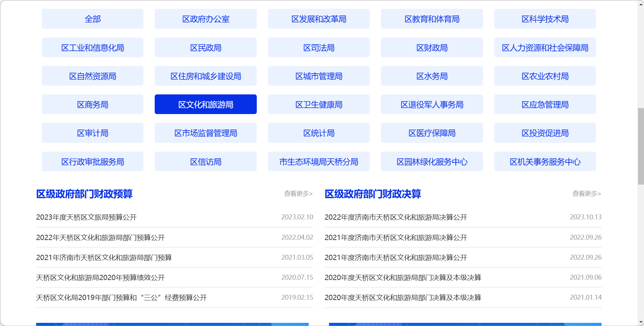The width and height of the screenshot is (644, 326).
Task: Open 2020年度部门决算及本级决算 dated 2021.01.14
Action: click(403, 298)
